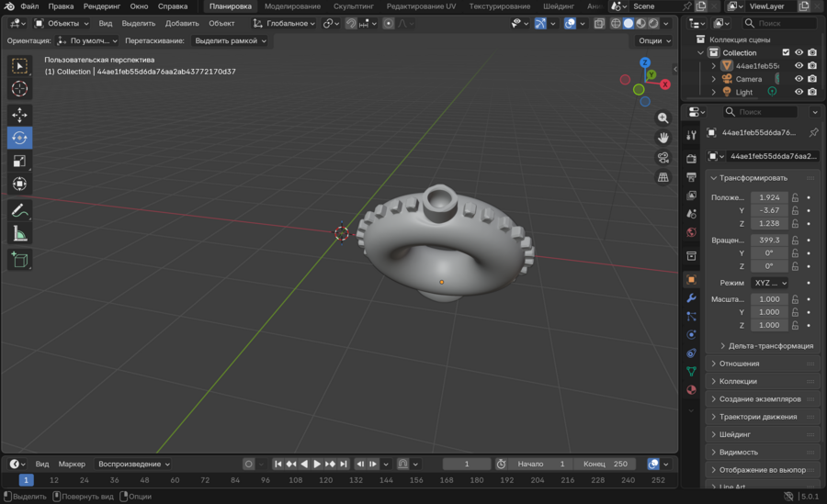Activate the Annotate pencil tool
The height and width of the screenshot is (504, 827).
(19, 210)
